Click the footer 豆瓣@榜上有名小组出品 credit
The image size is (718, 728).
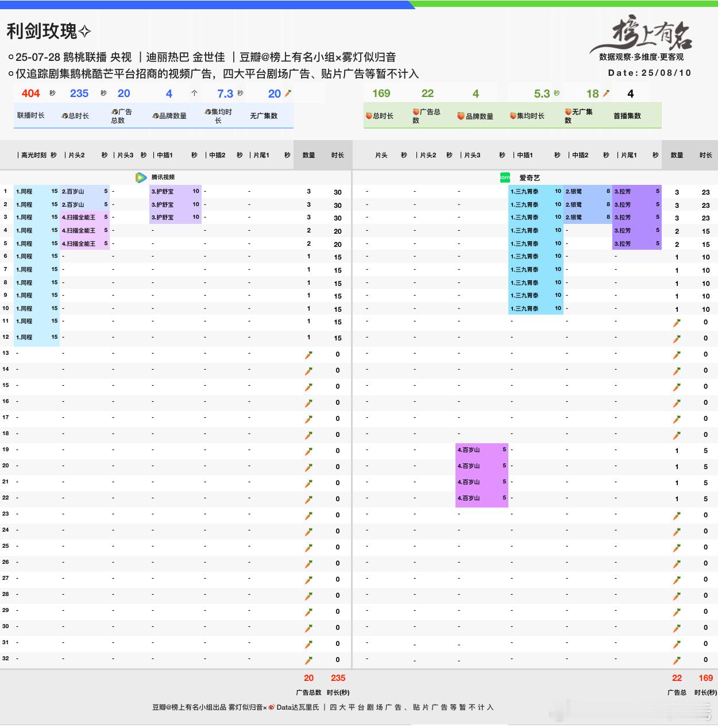pyautogui.click(x=189, y=707)
